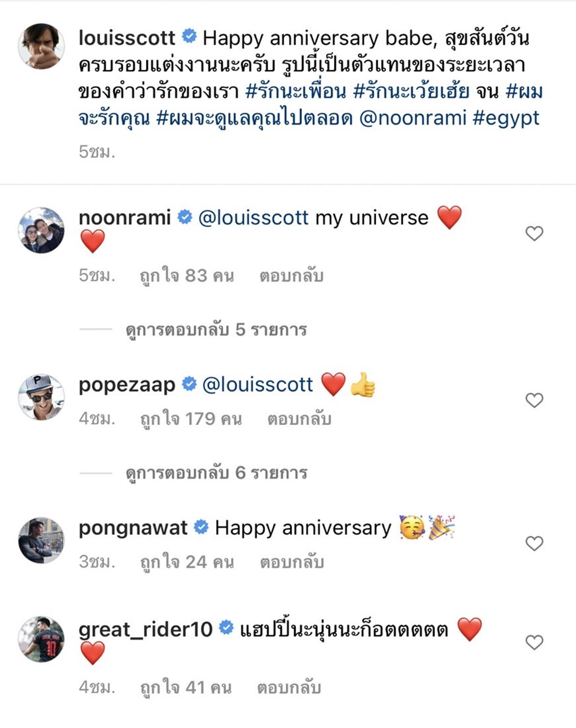Reply to popezaap's comment
This screenshot has width=576, height=728.
click(299, 419)
